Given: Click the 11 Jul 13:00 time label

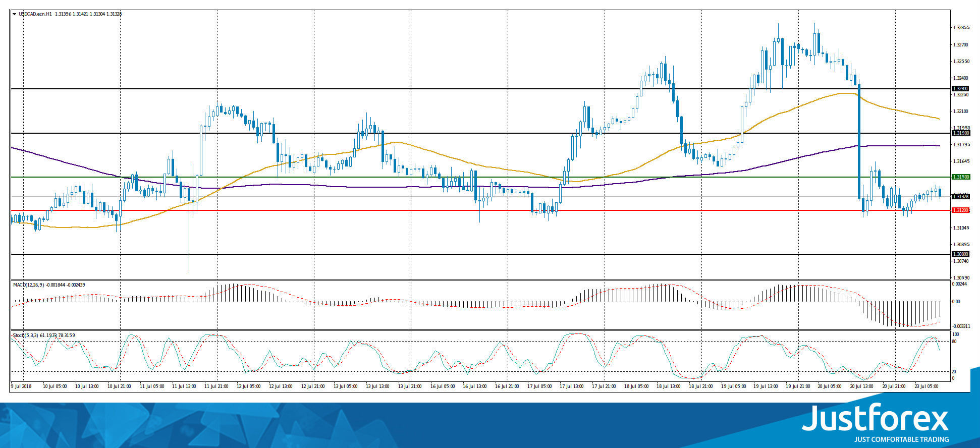Looking at the screenshot, I should (x=184, y=386).
